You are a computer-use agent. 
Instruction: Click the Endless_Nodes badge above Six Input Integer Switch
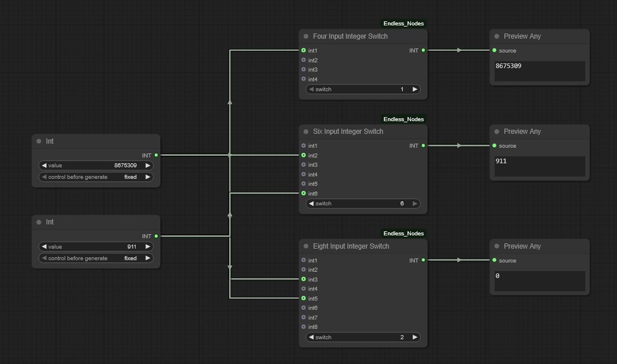(x=403, y=119)
